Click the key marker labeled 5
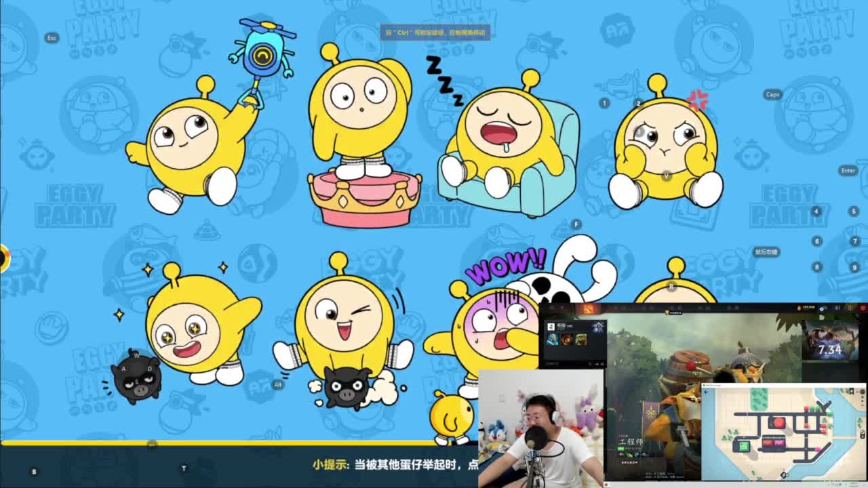 [854, 211]
